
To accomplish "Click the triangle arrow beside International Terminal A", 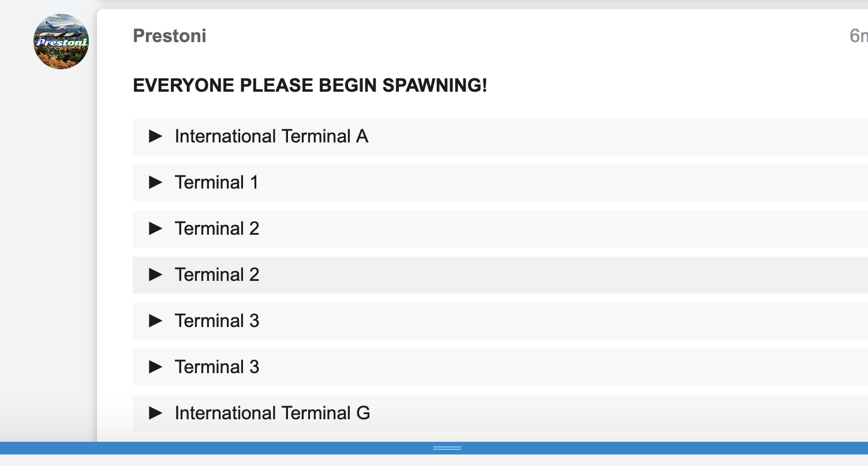I will pyautogui.click(x=155, y=136).
